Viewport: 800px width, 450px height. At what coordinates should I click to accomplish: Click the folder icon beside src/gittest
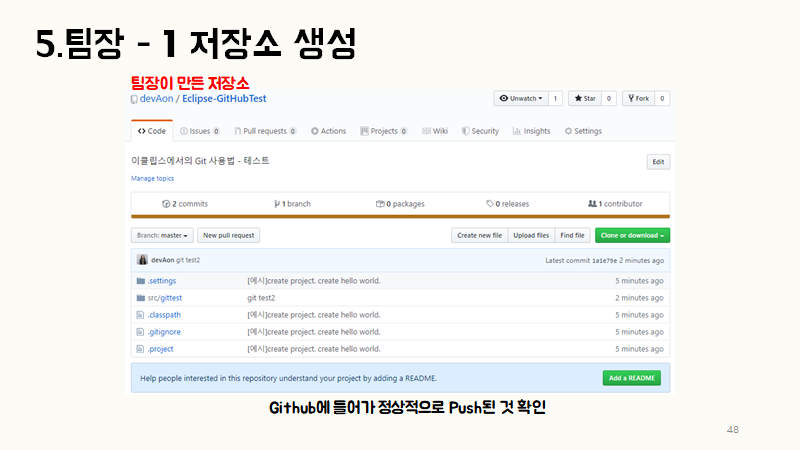[141, 298]
